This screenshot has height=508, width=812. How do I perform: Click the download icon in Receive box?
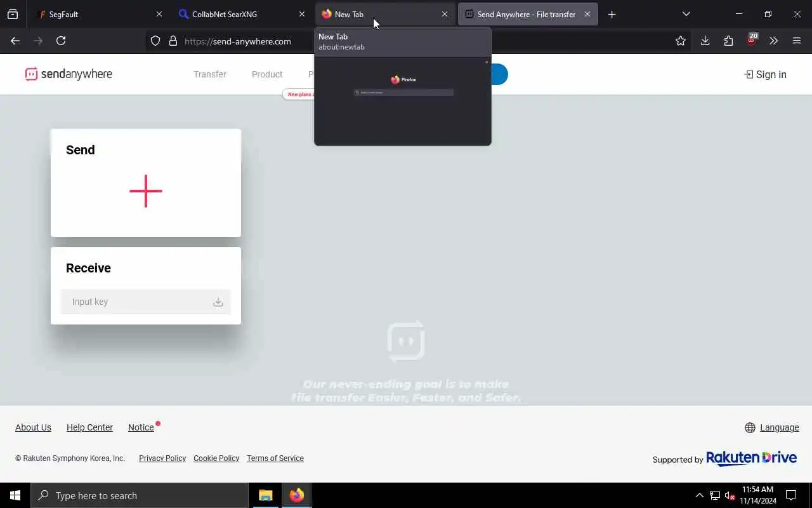(218, 302)
